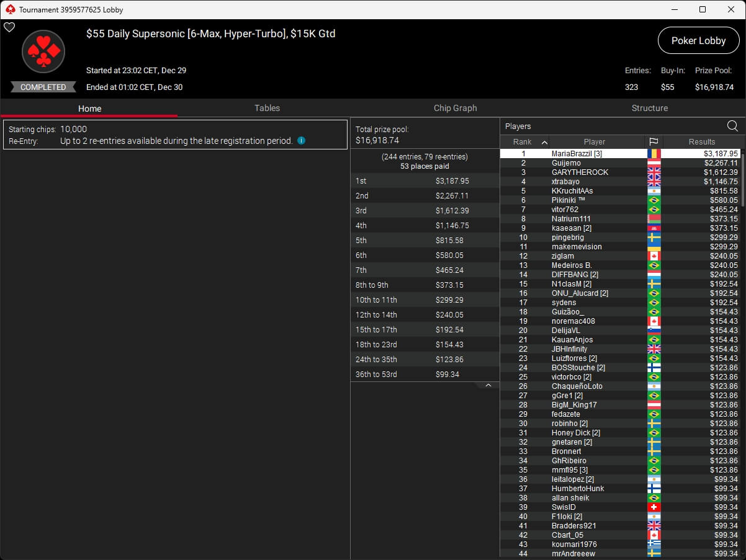Click MariaBrazzil's country flag icon
Viewport: 746px width, 560px height.
click(654, 154)
